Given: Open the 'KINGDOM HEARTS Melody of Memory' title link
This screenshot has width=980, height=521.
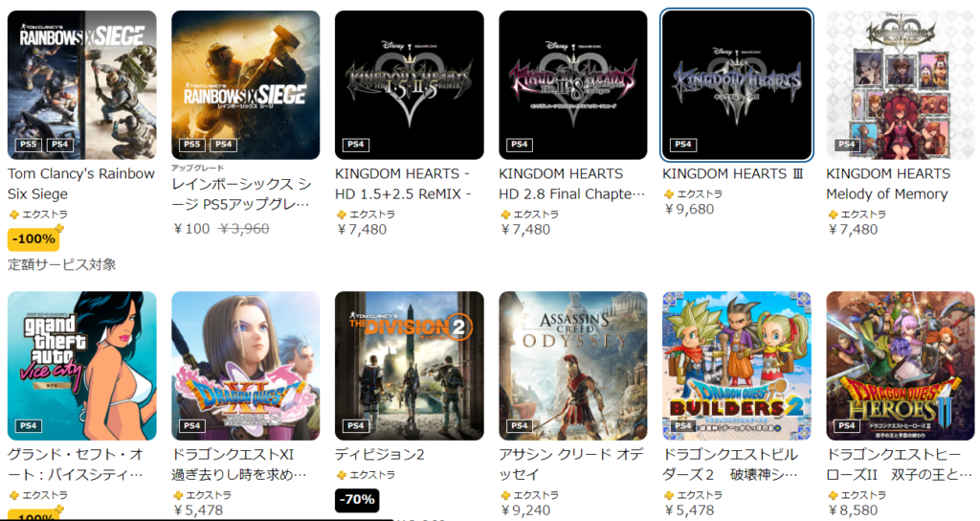Looking at the screenshot, I should click(888, 184).
